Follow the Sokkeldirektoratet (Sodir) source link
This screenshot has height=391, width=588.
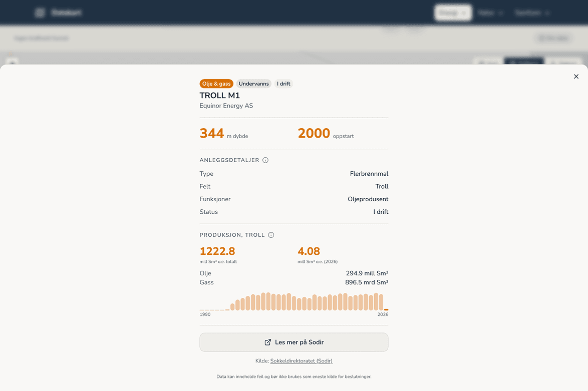[x=301, y=361]
